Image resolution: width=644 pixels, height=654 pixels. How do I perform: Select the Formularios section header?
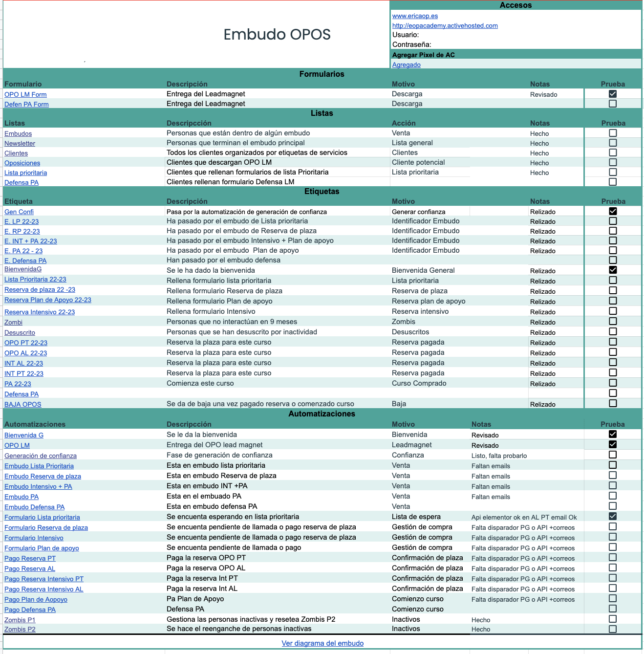pyautogui.click(x=322, y=74)
